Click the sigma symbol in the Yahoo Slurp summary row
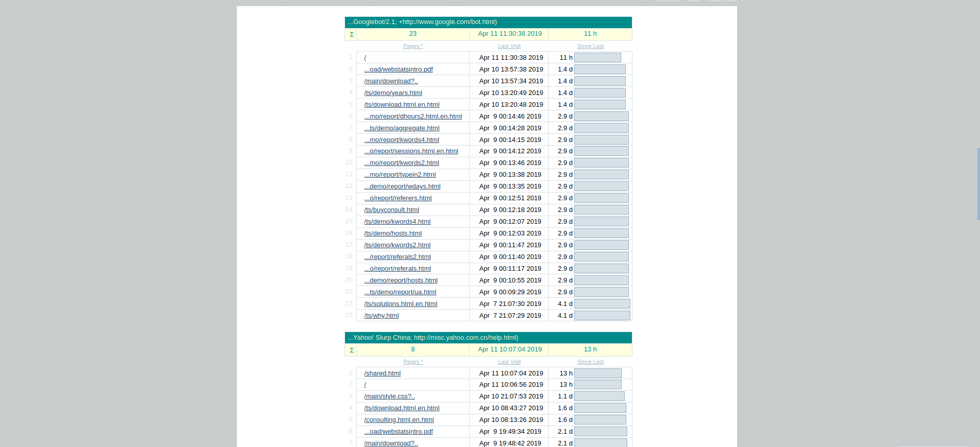Screen dimensions: 980x447 351,350
